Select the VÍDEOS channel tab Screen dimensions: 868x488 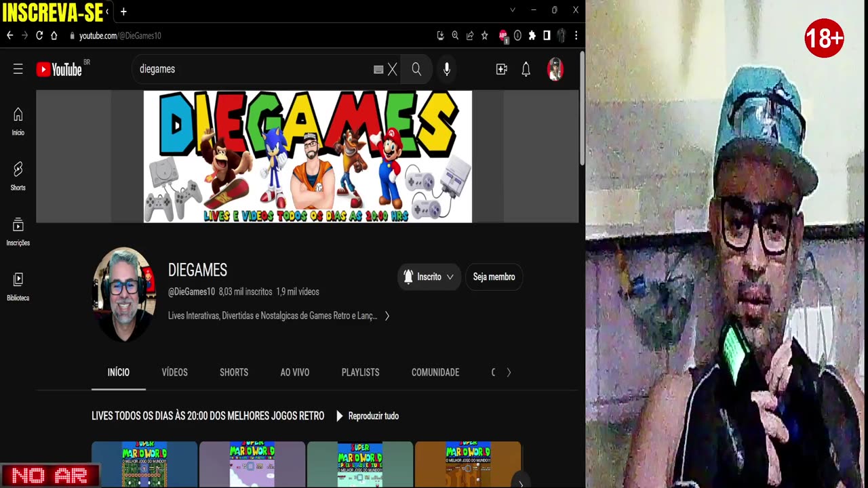click(174, 372)
